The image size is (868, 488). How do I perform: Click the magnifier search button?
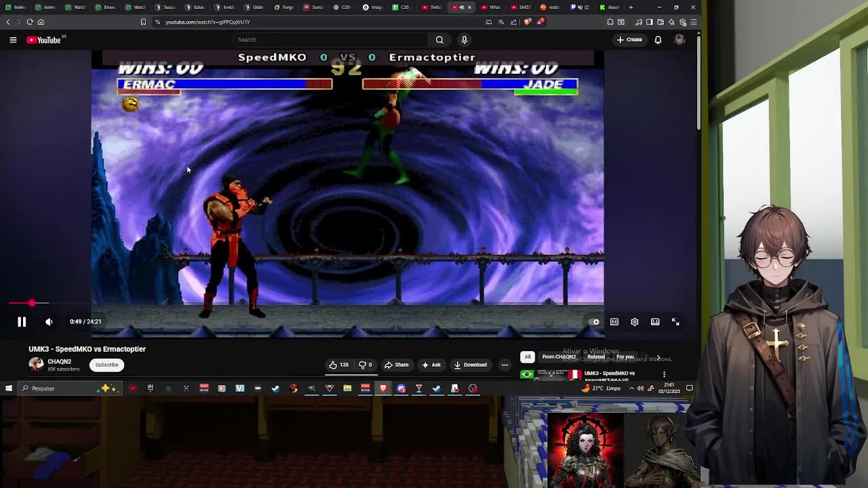click(x=439, y=40)
